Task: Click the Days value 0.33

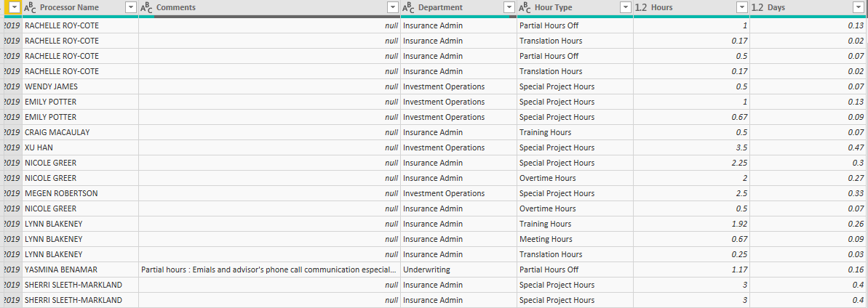Action: [x=808, y=193]
